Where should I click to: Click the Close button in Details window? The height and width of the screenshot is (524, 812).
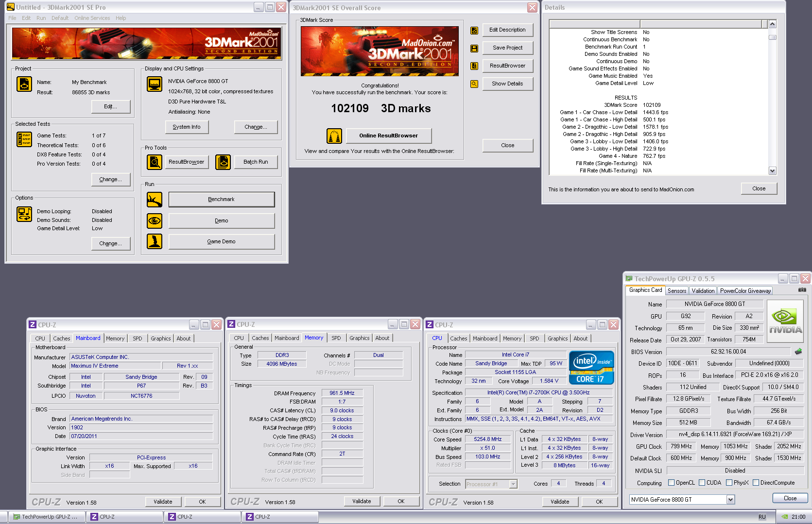pos(759,188)
